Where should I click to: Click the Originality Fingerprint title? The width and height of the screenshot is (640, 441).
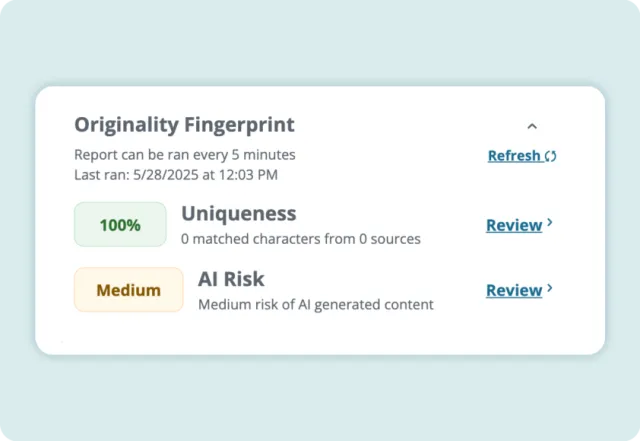(184, 125)
